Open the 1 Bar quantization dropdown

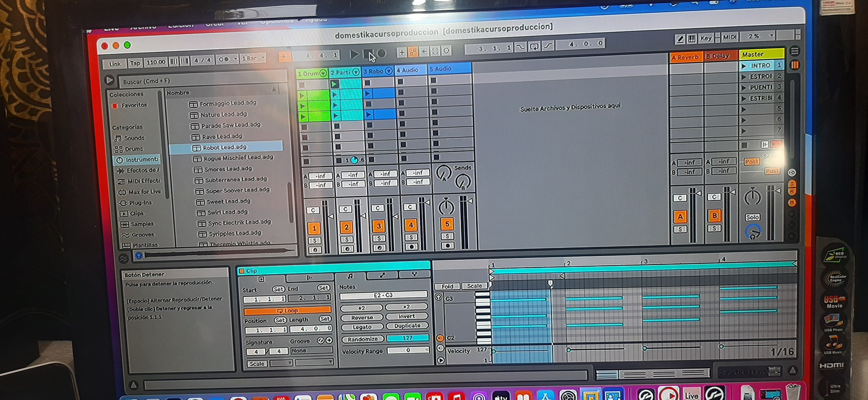pyautogui.click(x=253, y=58)
